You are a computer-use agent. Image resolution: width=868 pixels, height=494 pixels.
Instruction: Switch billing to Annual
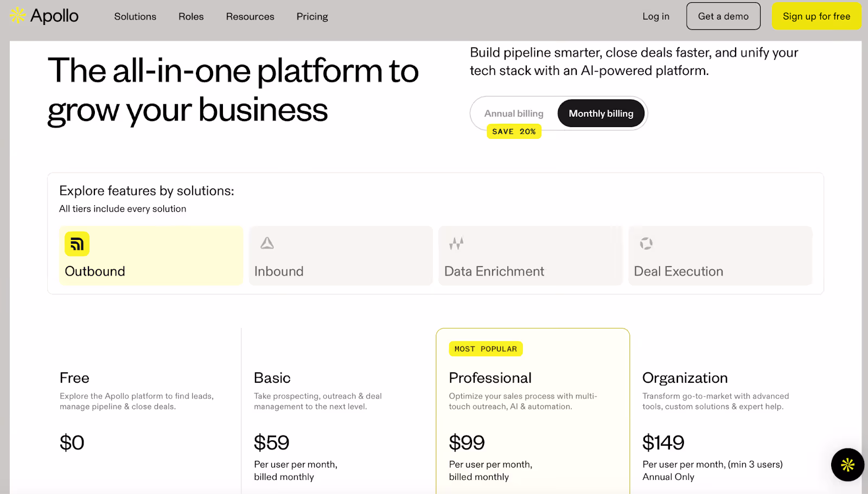click(513, 113)
